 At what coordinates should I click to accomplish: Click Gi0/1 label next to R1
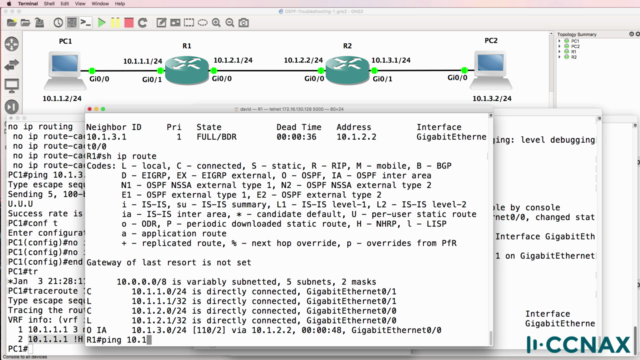coord(152,80)
